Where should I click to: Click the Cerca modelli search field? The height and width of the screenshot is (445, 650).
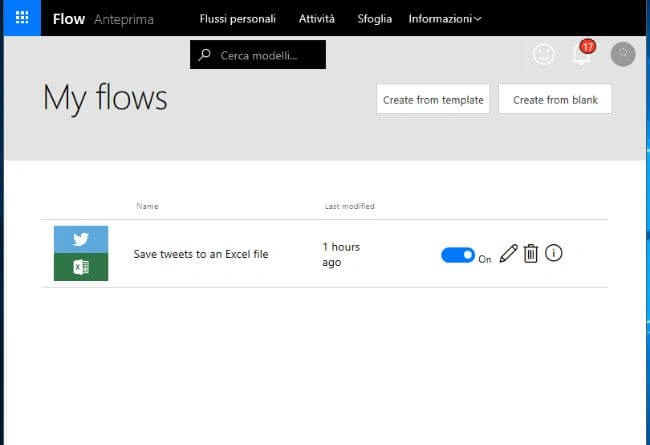(x=258, y=55)
